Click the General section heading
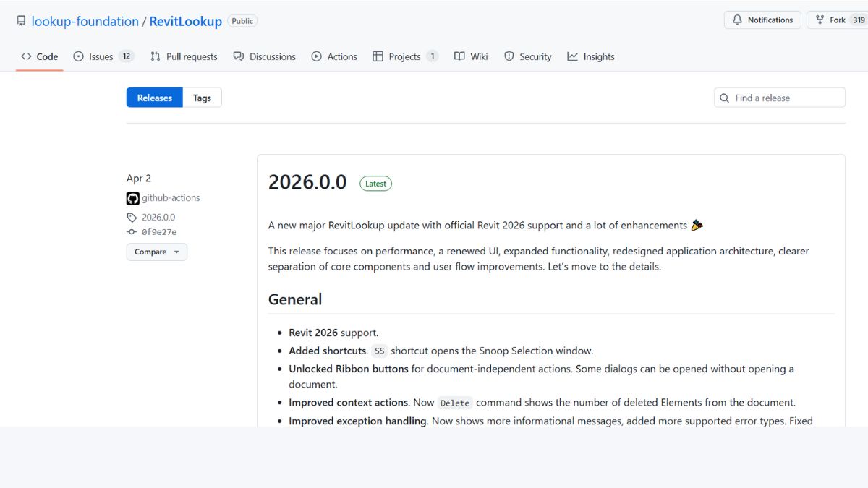Image resolution: width=868 pixels, height=488 pixels. [x=295, y=299]
